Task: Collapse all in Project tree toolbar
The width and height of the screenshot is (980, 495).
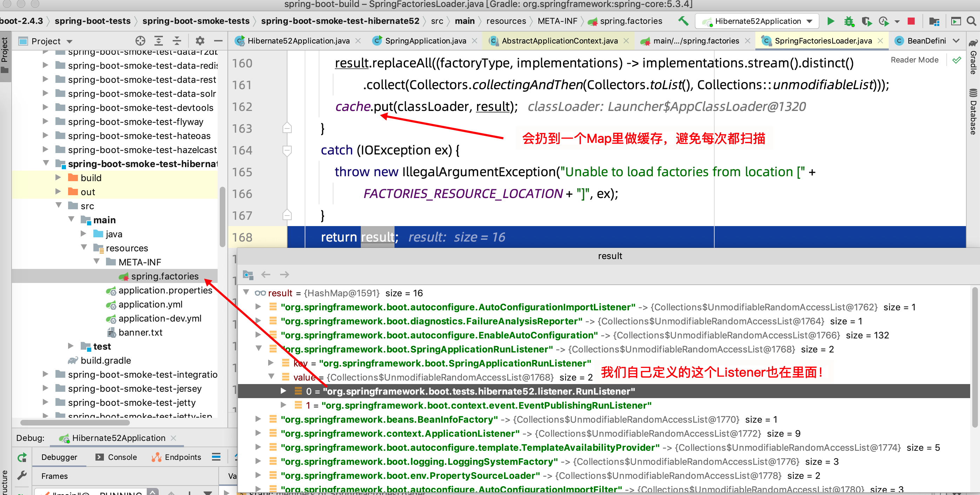Action: click(177, 41)
